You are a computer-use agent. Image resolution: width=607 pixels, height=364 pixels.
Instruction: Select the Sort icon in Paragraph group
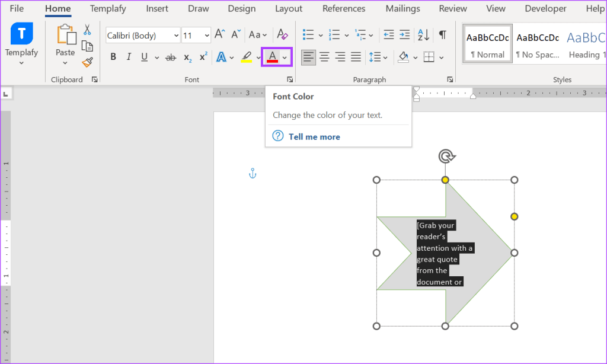pos(423,35)
